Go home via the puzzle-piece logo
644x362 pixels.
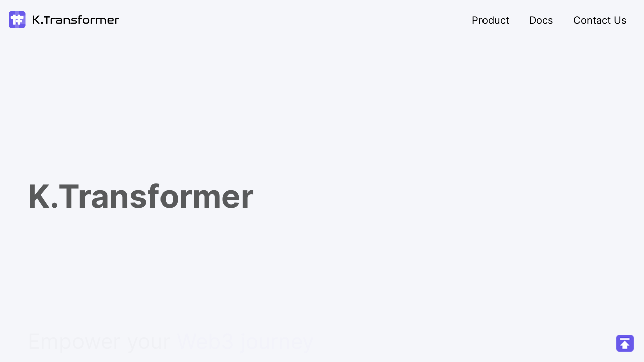tap(17, 20)
